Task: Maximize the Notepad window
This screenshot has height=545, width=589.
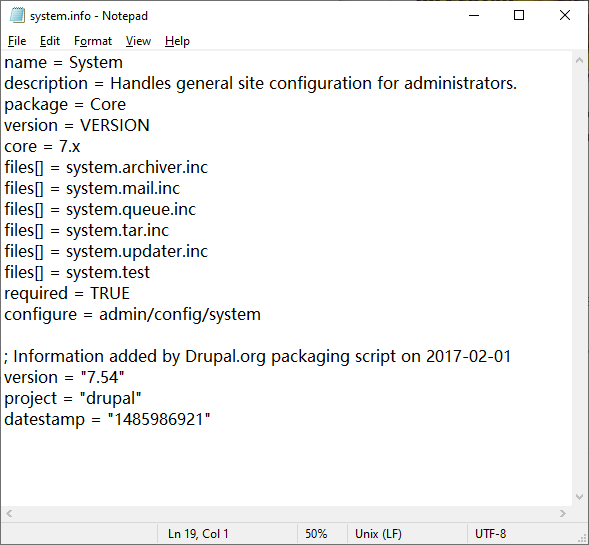Action: (x=519, y=15)
